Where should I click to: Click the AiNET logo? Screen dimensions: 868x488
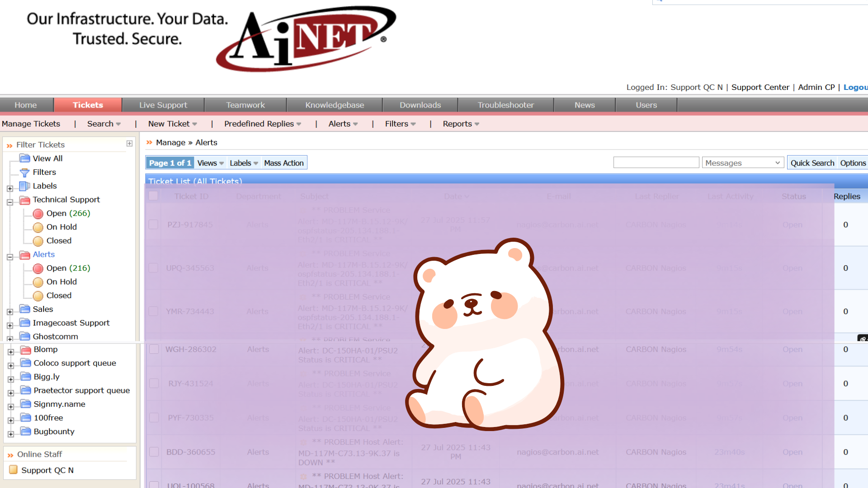pos(306,39)
